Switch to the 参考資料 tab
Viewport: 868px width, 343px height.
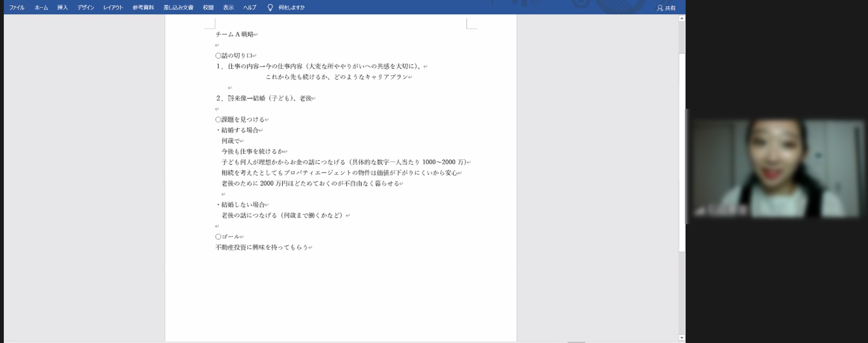point(143,7)
